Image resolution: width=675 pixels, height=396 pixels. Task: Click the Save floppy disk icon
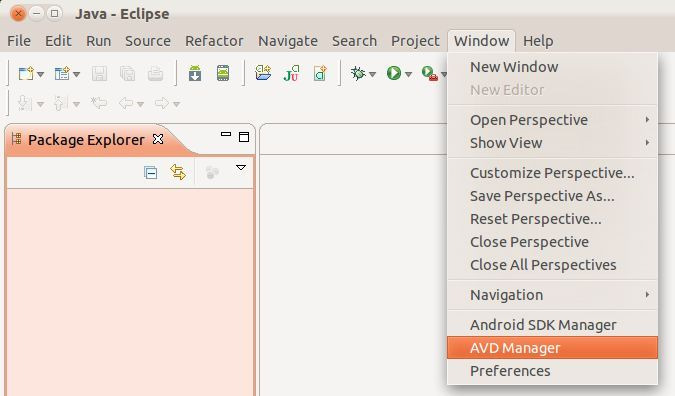click(x=99, y=74)
